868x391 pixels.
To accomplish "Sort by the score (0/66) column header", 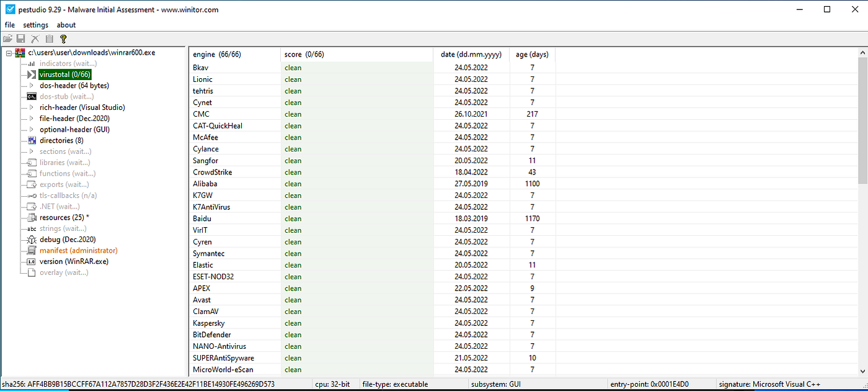I will click(x=356, y=55).
